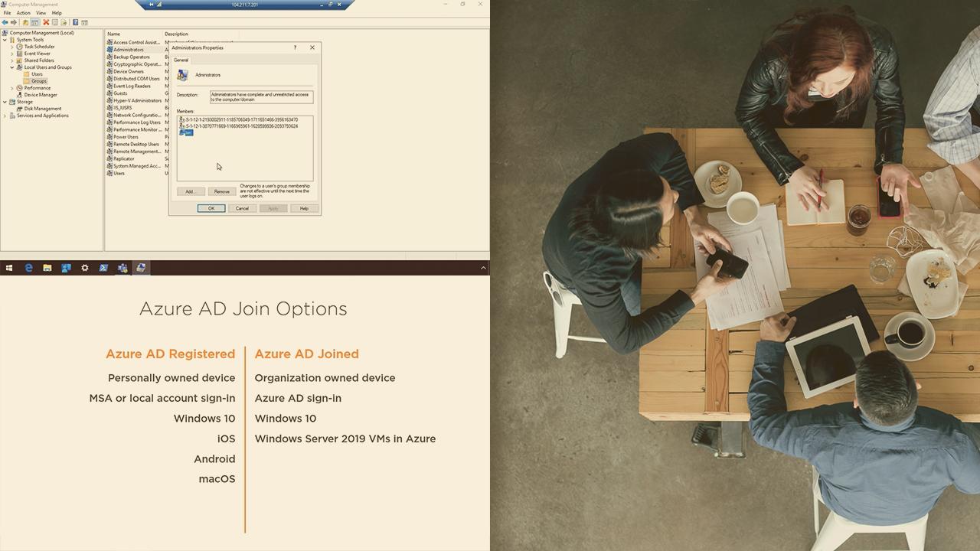This screenshot has height=551, width=980.
Task: Expand the Performance tree node
Action: click(12, 88)
